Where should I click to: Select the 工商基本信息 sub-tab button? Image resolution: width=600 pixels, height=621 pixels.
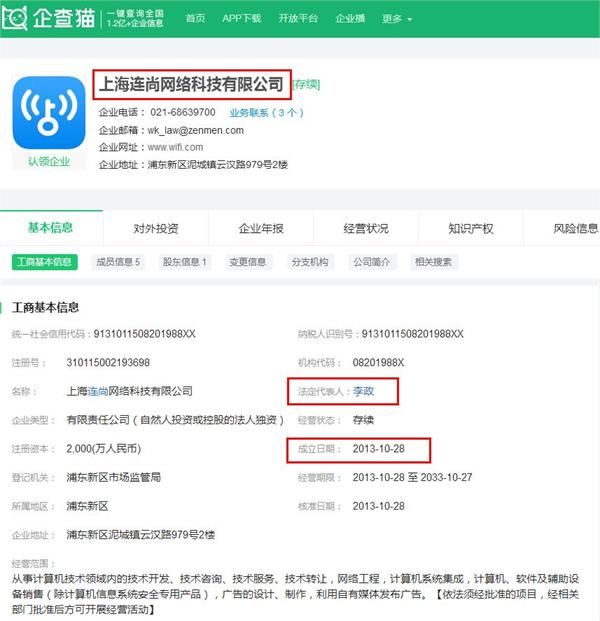click(44, 262)
